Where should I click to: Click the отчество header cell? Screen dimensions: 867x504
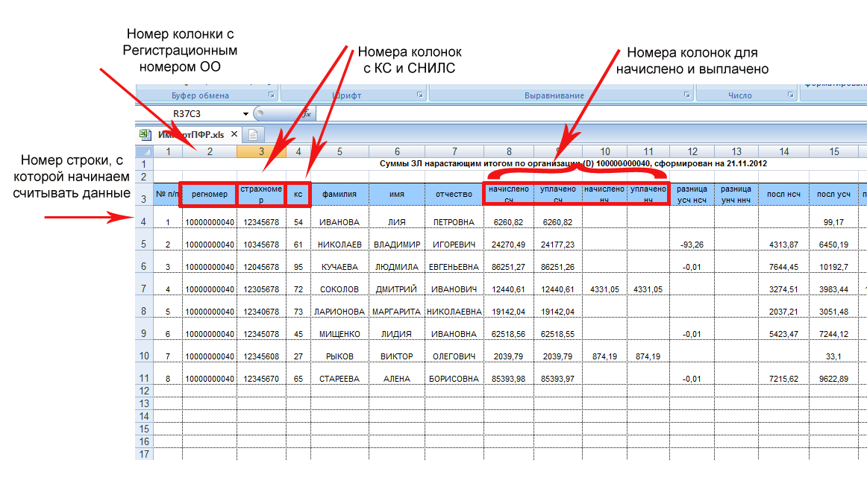coord(454,195)
